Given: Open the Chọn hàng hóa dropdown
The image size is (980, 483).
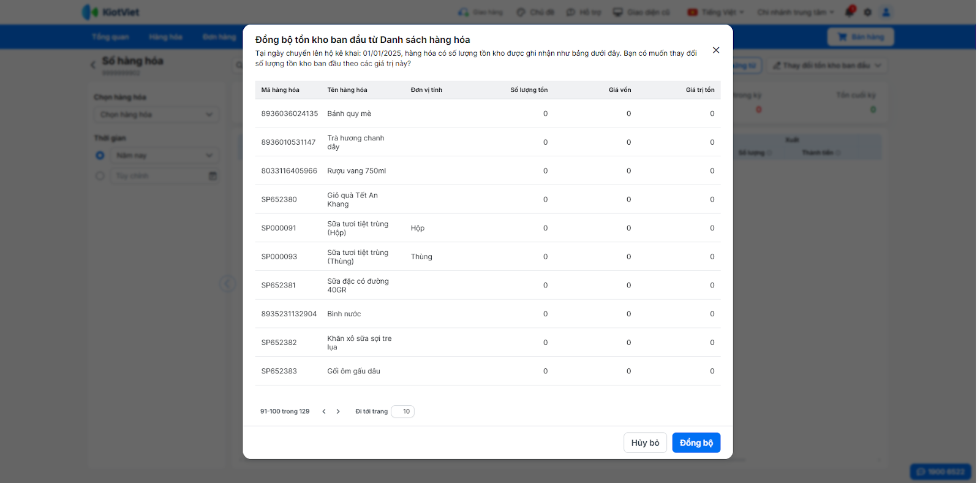Looking at the screenshot, I should 157,115.
